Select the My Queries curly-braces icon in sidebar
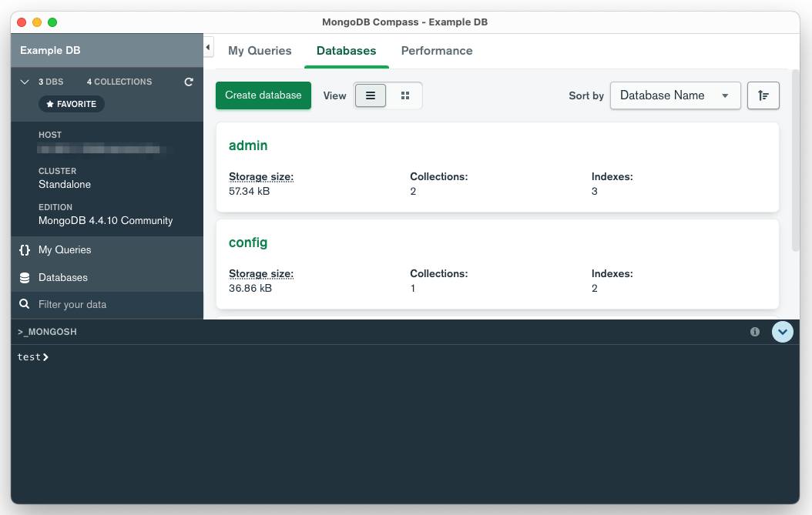812x515 pixels. [x=24, y=249]
